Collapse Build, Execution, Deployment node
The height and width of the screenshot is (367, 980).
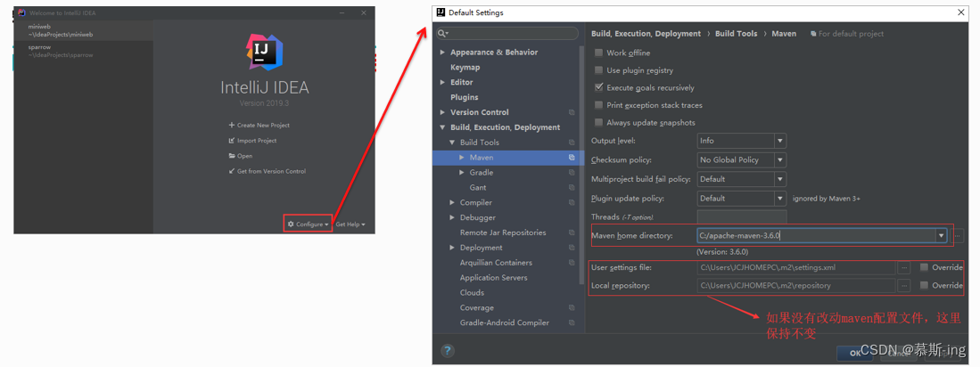[443, 127]
